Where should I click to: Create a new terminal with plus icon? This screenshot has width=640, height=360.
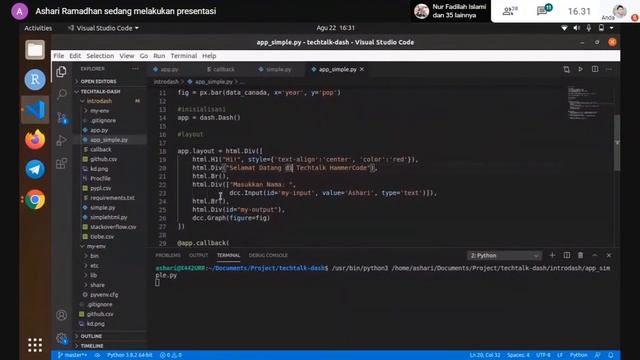pyautogui.click(x=552, y=255)
